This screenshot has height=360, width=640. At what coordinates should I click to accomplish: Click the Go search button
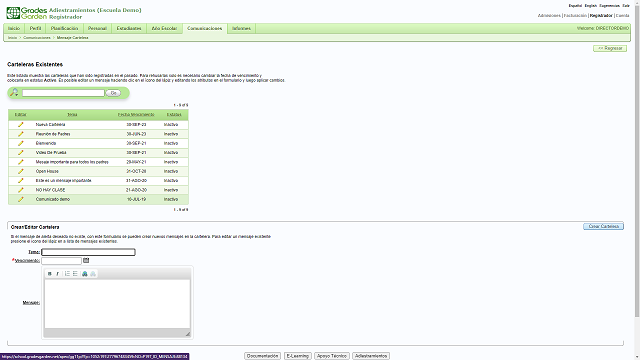113,93
